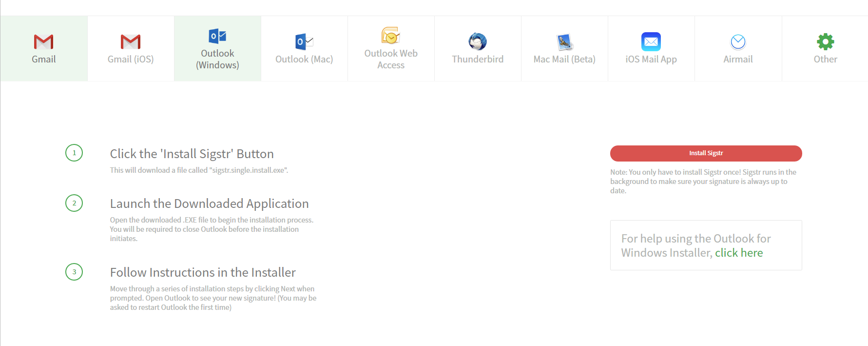Click the 'Follow Instructions in the Installer' heading

[203, 272]
